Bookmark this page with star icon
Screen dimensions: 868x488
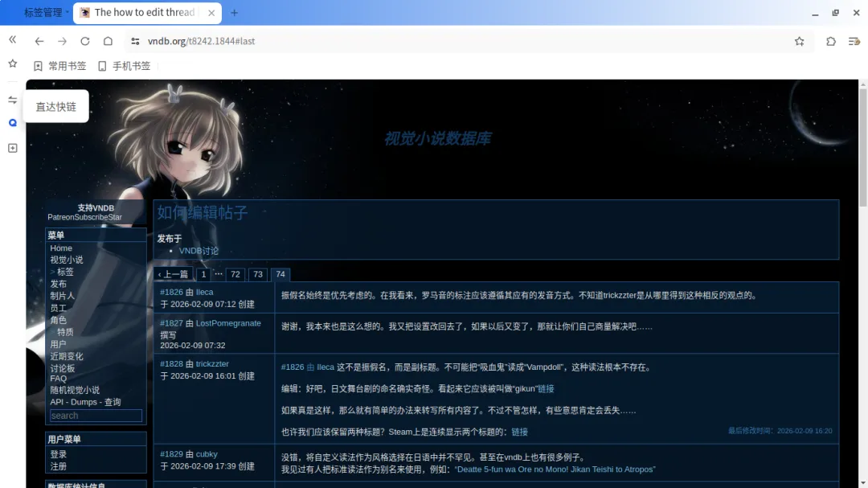800,41
